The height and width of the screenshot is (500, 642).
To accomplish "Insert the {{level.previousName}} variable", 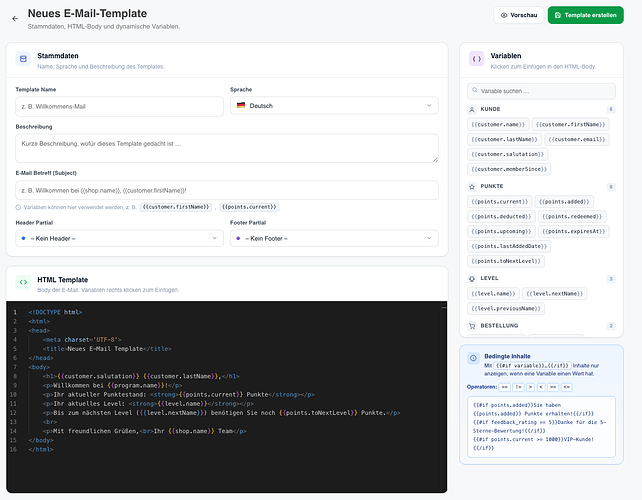I will [x=506, y=309].
